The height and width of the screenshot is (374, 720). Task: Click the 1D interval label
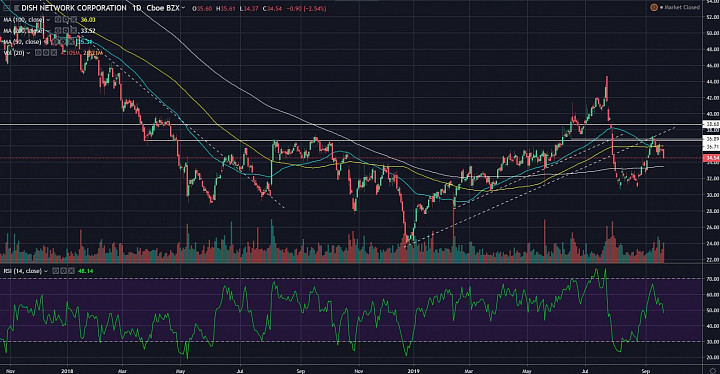point(136,8)
